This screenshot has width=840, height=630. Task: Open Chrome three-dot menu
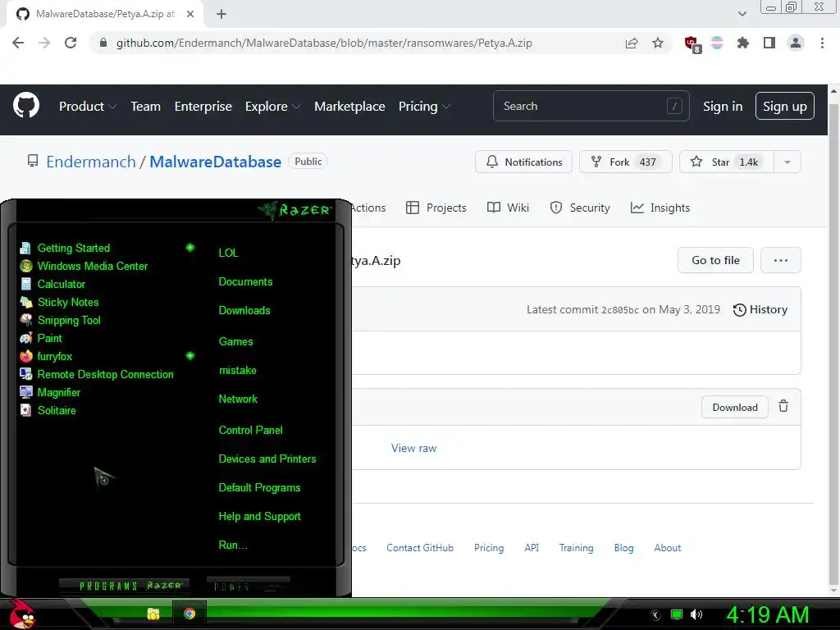click(822, 43)
